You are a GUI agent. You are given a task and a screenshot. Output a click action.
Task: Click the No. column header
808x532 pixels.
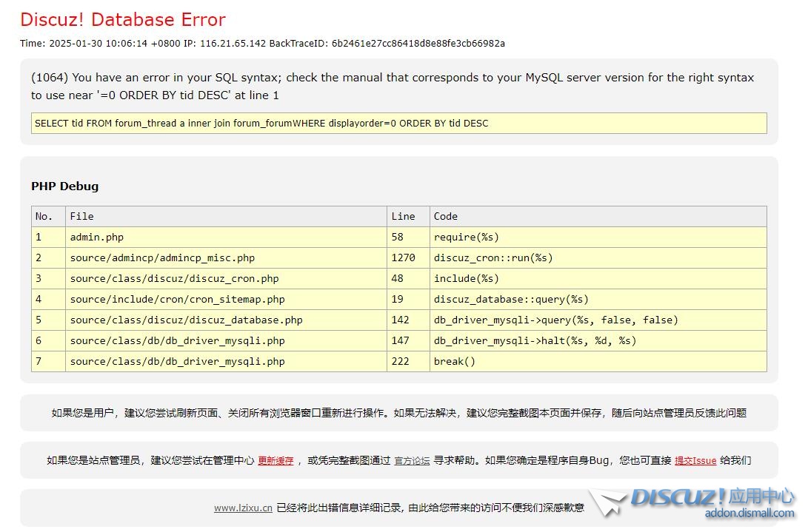pos(48,216)
